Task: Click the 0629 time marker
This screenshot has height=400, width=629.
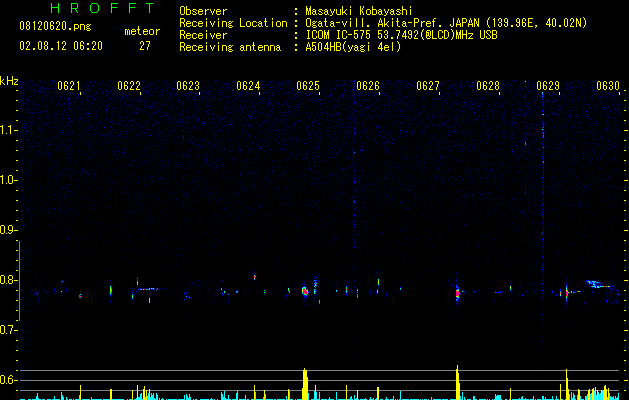Action: point(548,86)
